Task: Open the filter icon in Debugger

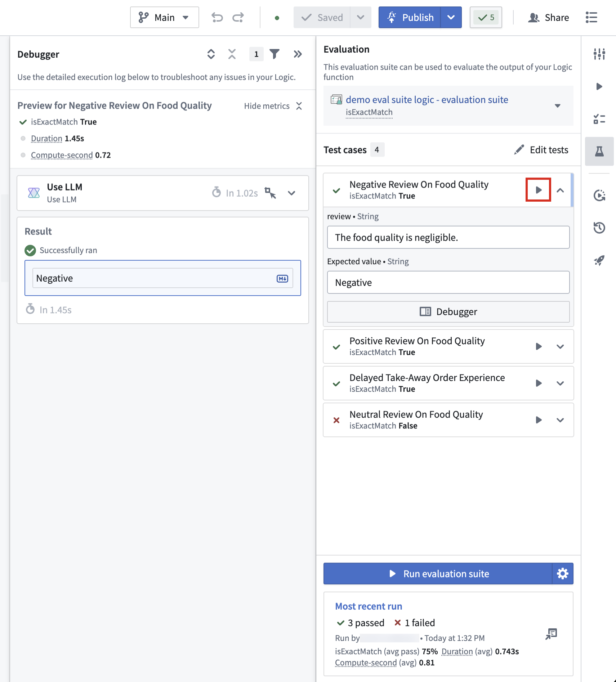Action: click(x=274, y=54)
